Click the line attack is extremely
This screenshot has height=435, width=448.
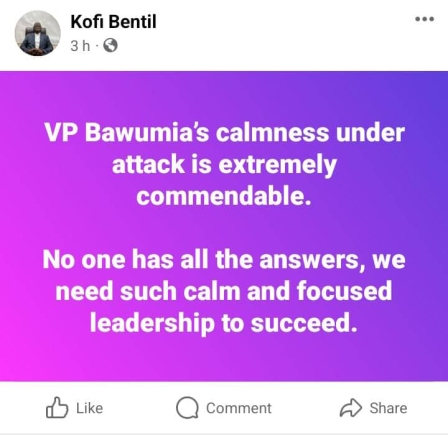point(224,164)
